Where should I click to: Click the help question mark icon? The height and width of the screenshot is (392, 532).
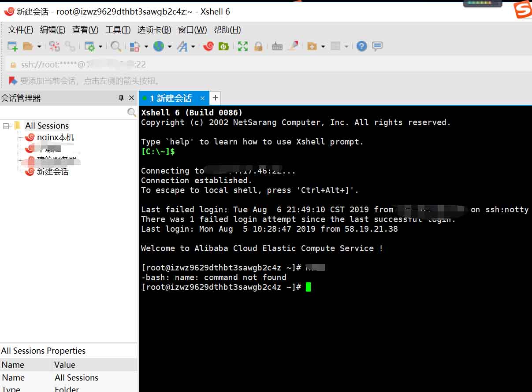[x=361, y=46]
